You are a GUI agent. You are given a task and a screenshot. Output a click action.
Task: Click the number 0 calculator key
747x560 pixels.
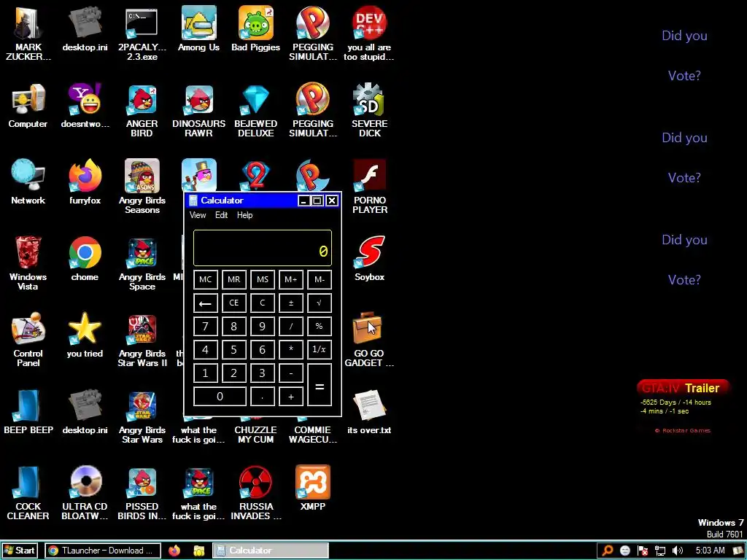220,396
